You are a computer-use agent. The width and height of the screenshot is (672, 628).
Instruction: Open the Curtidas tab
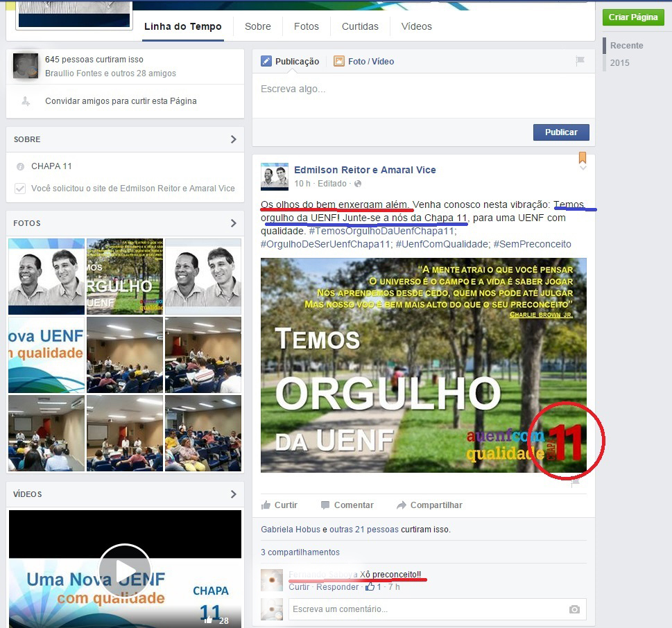tap(360, 26)
